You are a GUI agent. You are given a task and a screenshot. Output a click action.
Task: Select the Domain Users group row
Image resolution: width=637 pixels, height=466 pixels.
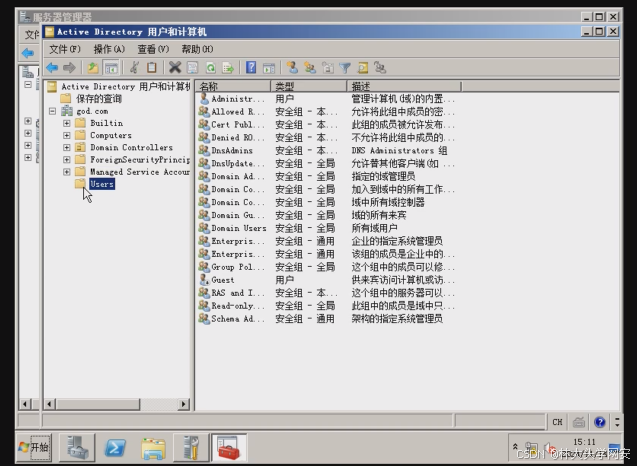click(327, 228)
